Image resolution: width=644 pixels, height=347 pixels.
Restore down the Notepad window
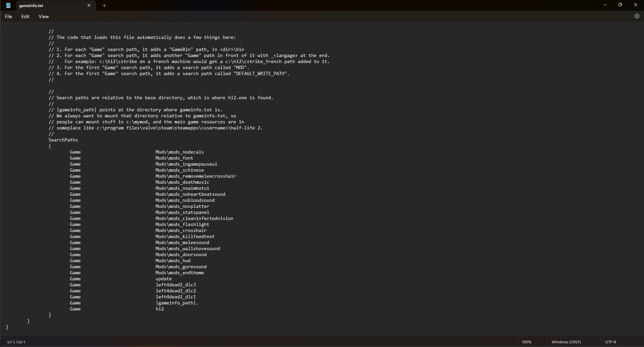(620, 5)
